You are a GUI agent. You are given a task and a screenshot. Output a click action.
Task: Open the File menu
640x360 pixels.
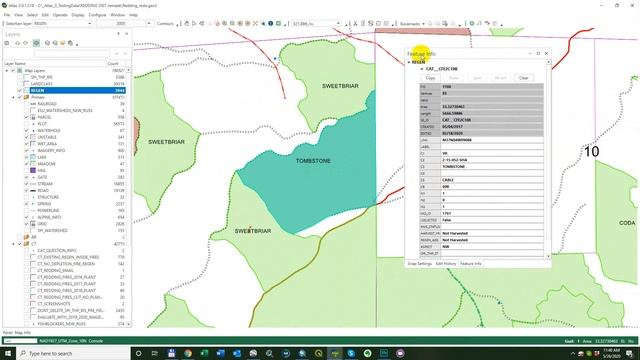[x=7, y=15]
